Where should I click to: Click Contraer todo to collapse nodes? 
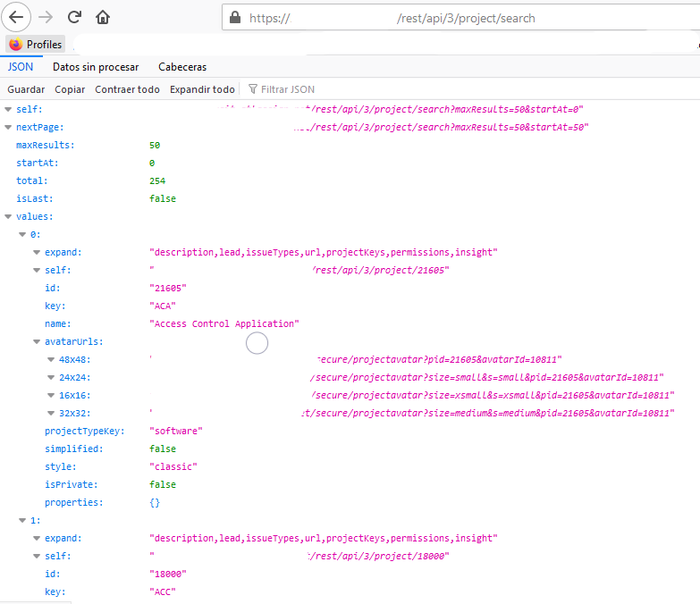[x=127, y=89]
